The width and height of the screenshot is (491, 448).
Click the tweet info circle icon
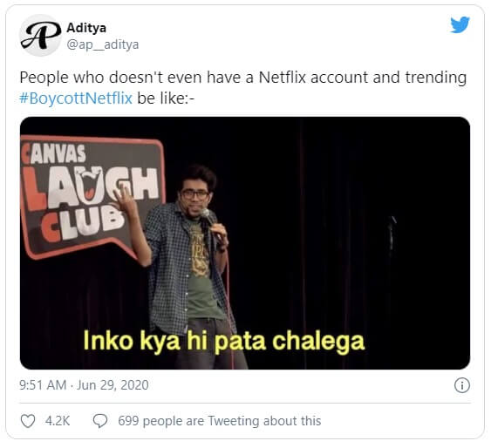[x=462, y=385]
